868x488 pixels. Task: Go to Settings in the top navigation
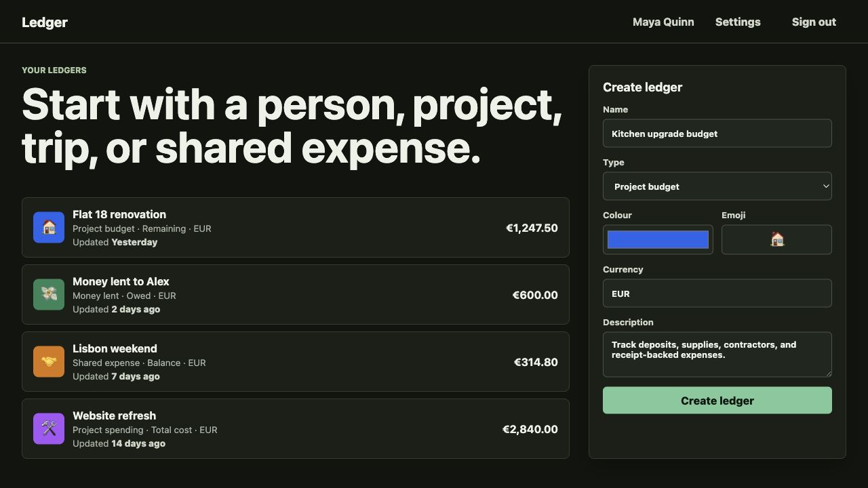(738, 22)
